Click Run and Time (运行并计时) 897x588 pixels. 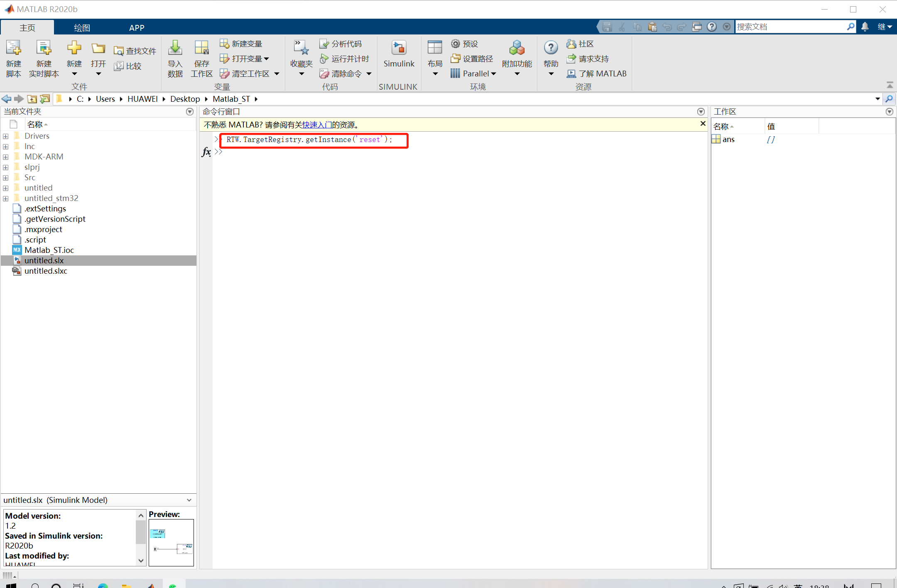pos(344,59)
